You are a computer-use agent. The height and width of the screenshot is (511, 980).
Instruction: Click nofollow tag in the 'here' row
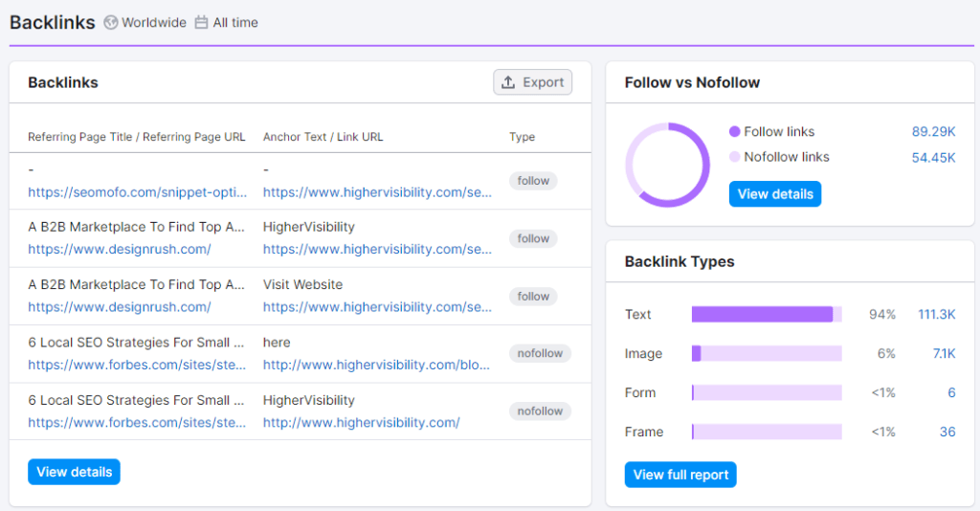[x=540, y=353]
